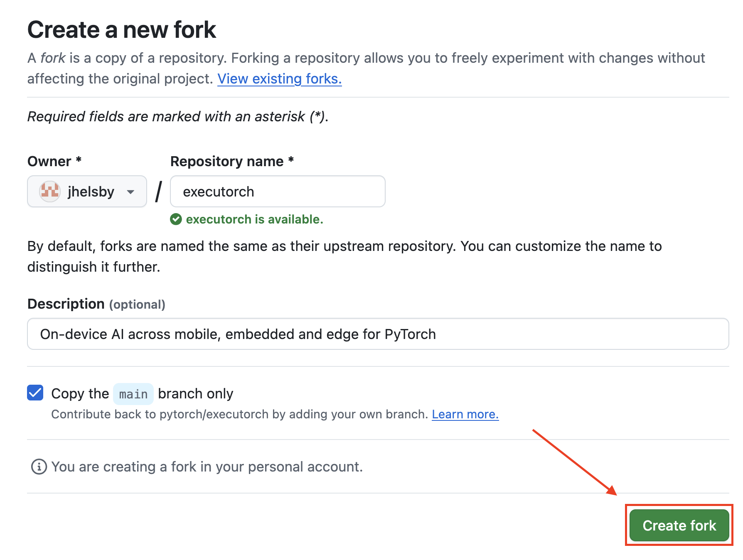Click the red annotation arrow
This screenshot has width=743, height=560.
pos(574,462)
